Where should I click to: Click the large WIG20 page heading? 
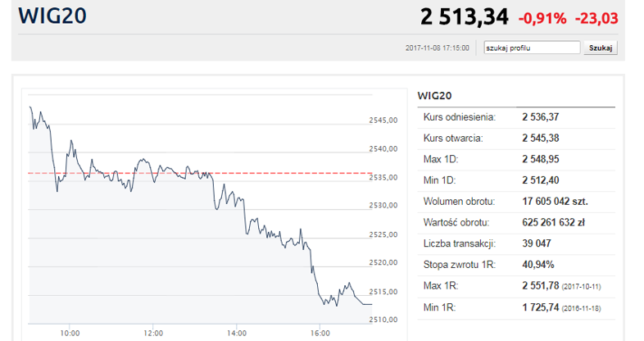coord(52,16)
